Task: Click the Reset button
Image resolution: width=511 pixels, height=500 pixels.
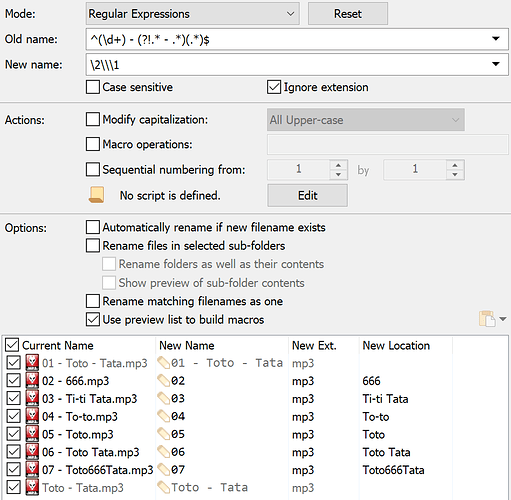Action: pyautogui.click(x=348, y=14)
